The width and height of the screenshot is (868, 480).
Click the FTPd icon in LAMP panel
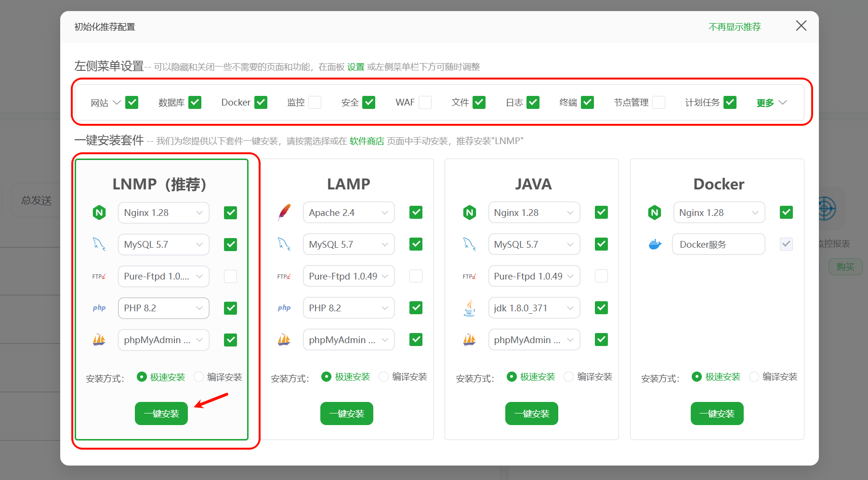[x=284, y=276]
